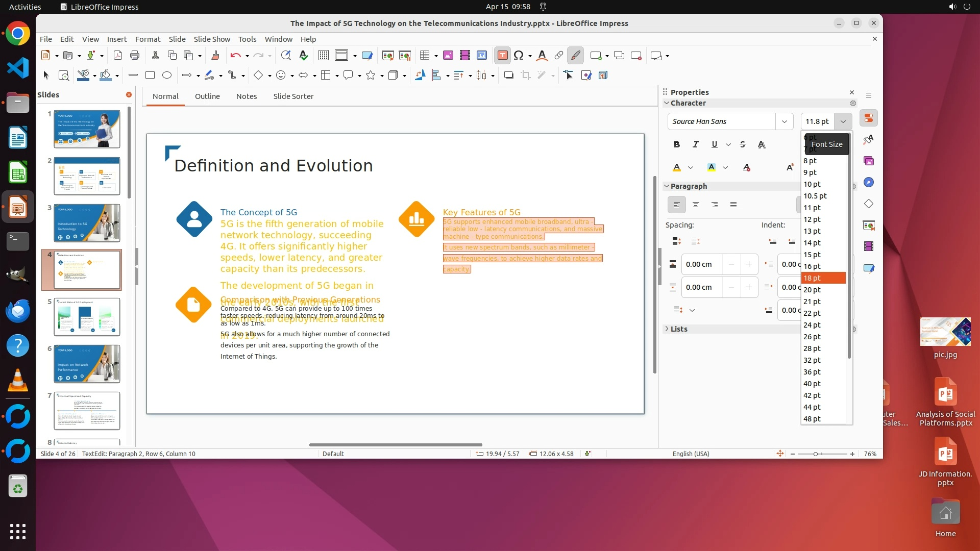Switch to the Slide Sorter tab
Image resolution: width=980 pixels, height=551 pixels.
pyautogui.click(x=293, y=96)
